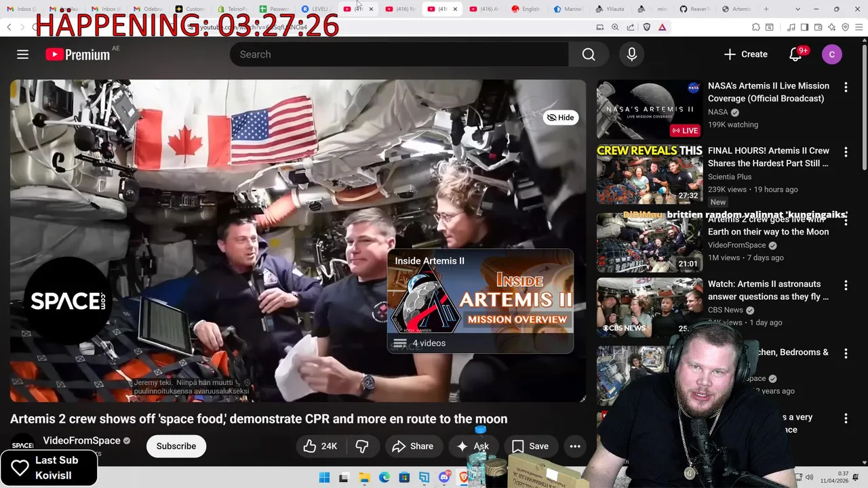Subscribe to VideoFromSpace
The image size is (868, 488).
click(176, 446)
